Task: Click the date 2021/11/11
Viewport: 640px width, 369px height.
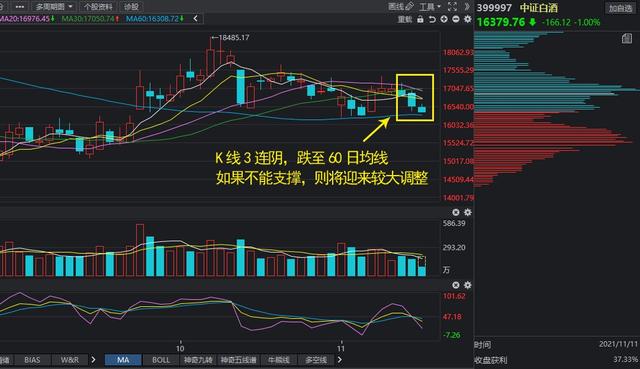Action: 618,344
